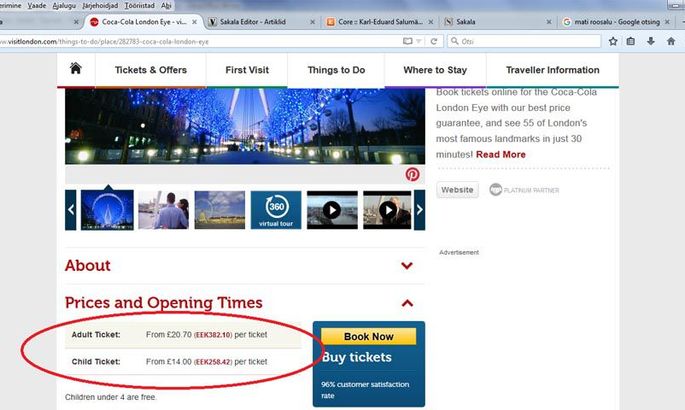The image size is (685, 410).
Task: Toggle reader view icon in the address bar
Action: point(407,41)
